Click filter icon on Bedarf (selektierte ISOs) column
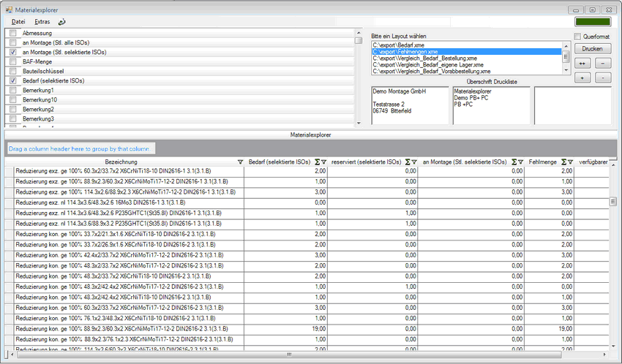 pos(323,162)
